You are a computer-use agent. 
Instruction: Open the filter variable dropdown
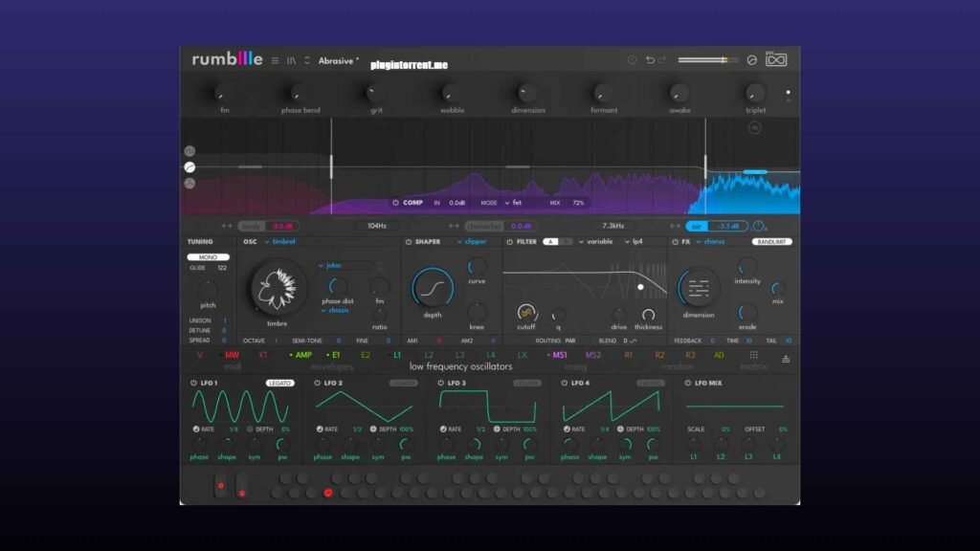point(596,242)
